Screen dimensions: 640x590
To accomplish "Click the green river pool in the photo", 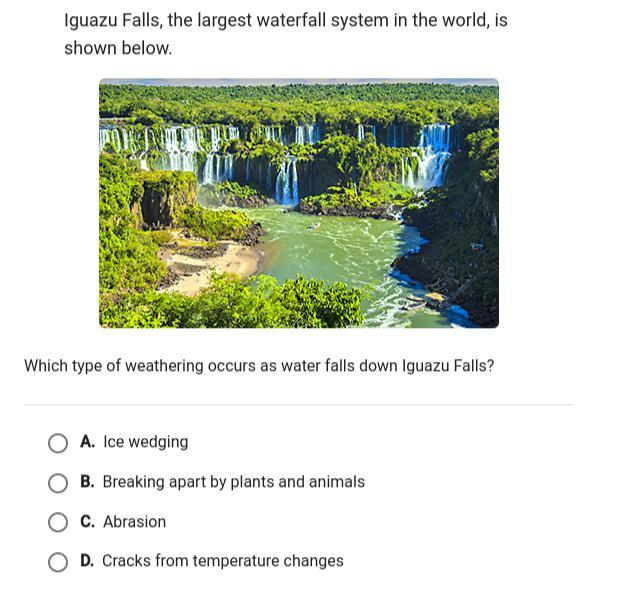I will (x=331, y=249).
